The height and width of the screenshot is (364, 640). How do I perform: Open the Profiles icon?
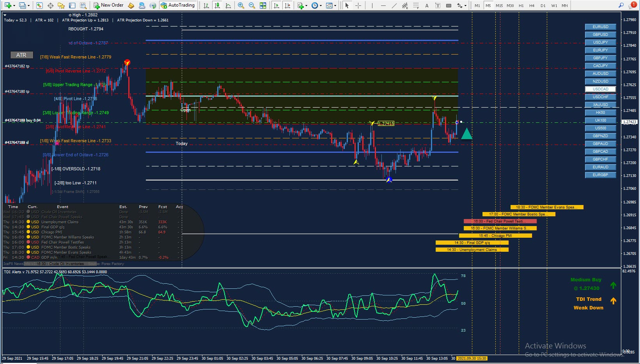click(22, 5)
